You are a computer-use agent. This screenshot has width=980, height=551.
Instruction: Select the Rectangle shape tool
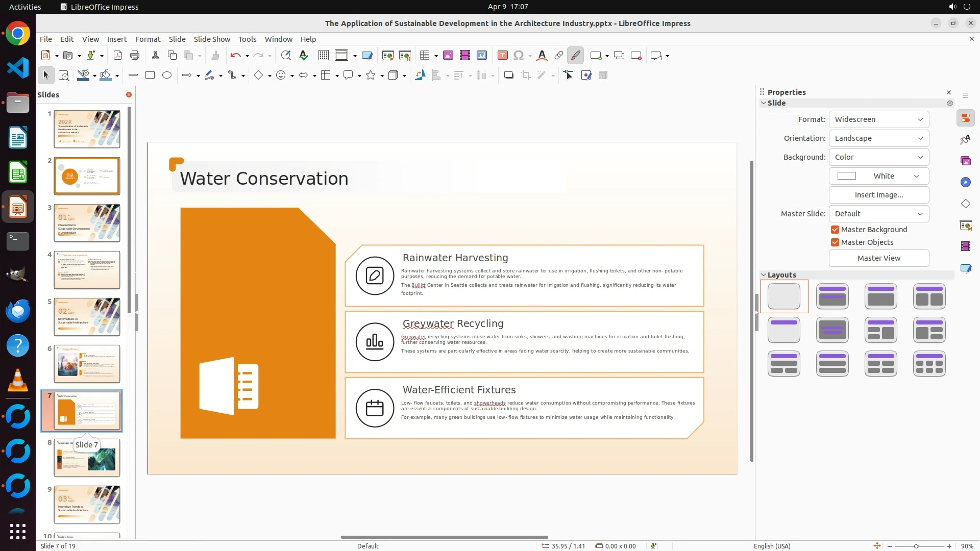(x=150, y=76)
